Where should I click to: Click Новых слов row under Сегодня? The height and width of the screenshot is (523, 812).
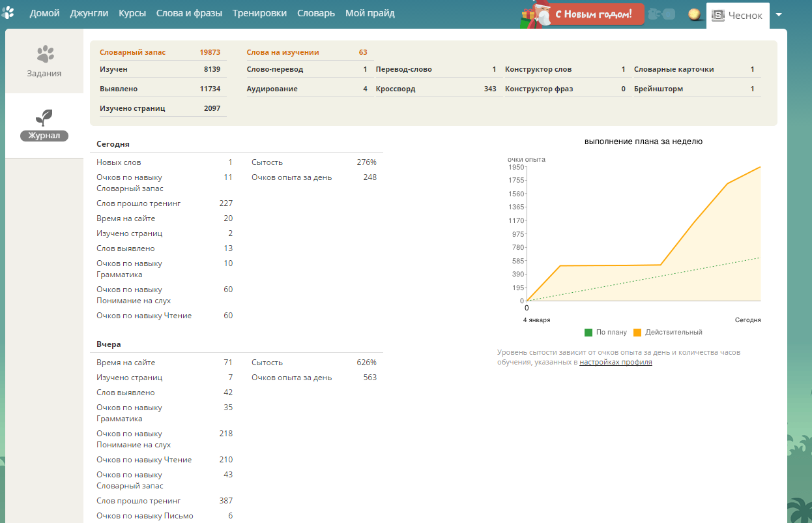[x=164, y=162]
